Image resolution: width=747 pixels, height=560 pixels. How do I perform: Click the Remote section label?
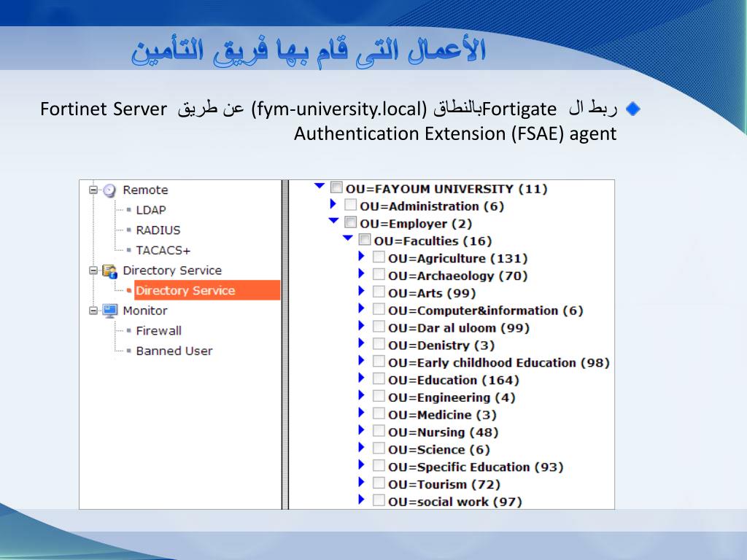[x=145, y=190]
